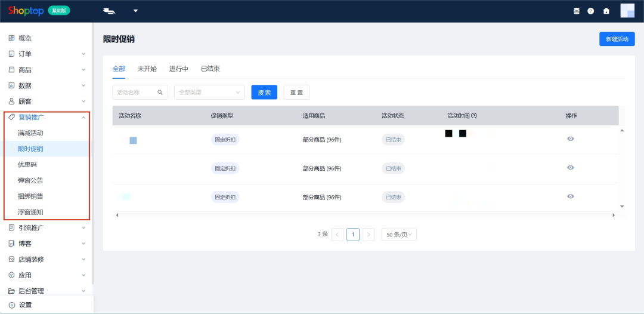Open 满减活动 submenu item
Screen dimensions: 644x314
pos(30,133)
